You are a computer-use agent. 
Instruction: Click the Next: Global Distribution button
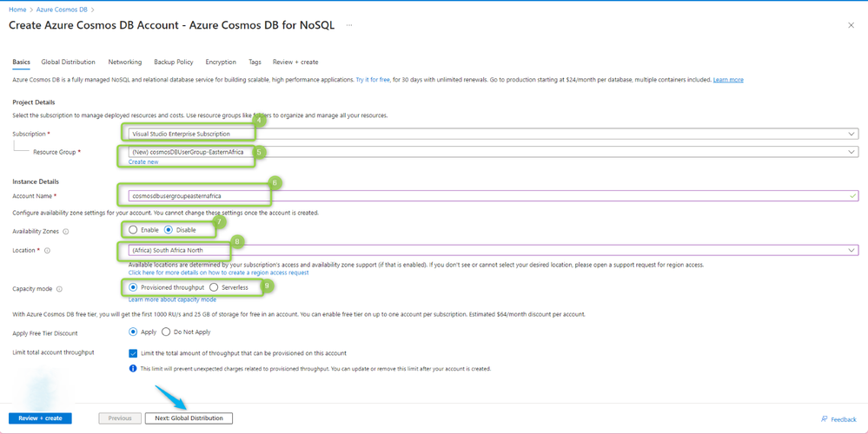tap(189, 418)
